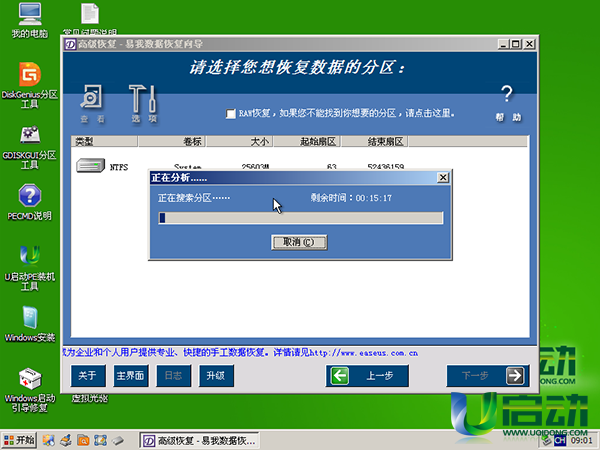
Task: Enable the RAW恢复 checkbox
Action: [231, 114]
